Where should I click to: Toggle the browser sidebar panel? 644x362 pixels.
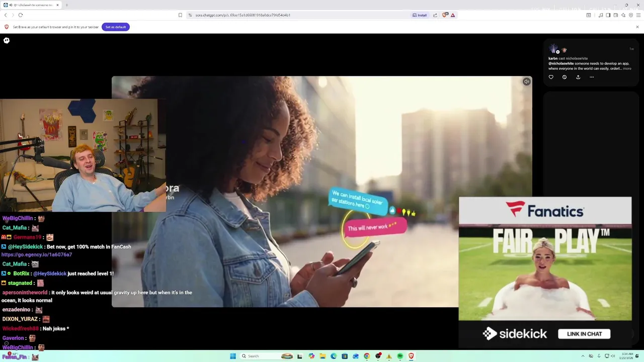(x=608, y=15)
